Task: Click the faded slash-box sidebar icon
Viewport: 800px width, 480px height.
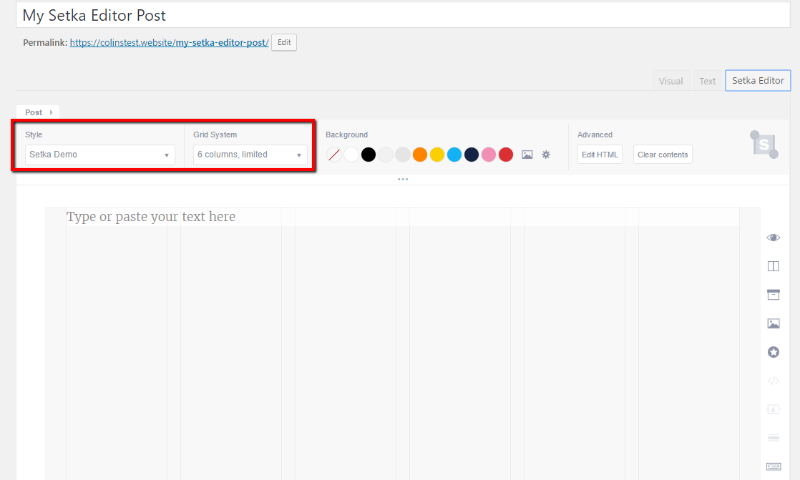Action: (773, 409)
